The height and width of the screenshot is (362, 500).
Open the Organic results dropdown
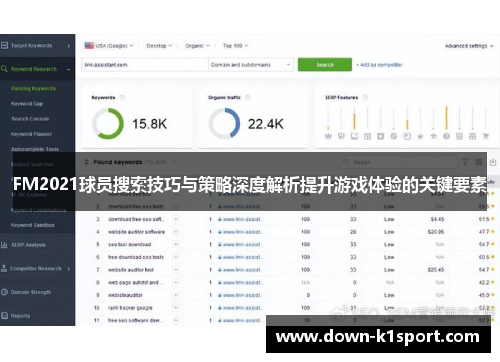(197, 46)
